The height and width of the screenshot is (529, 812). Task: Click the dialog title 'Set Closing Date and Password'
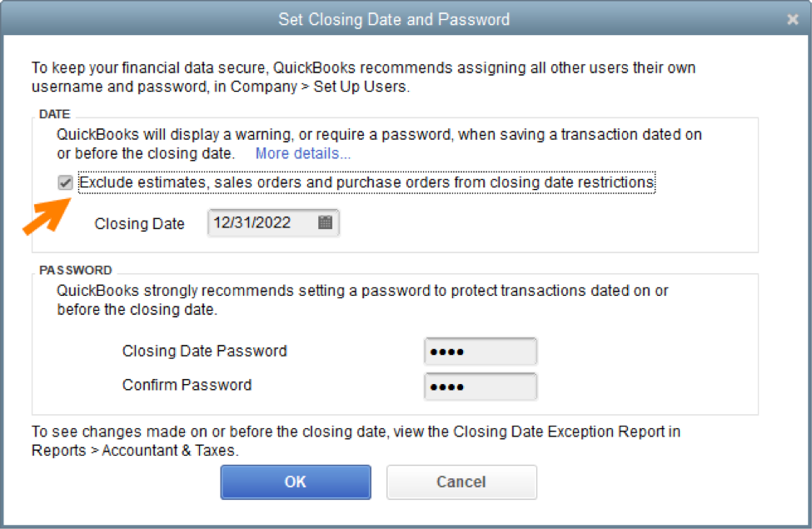394,20
